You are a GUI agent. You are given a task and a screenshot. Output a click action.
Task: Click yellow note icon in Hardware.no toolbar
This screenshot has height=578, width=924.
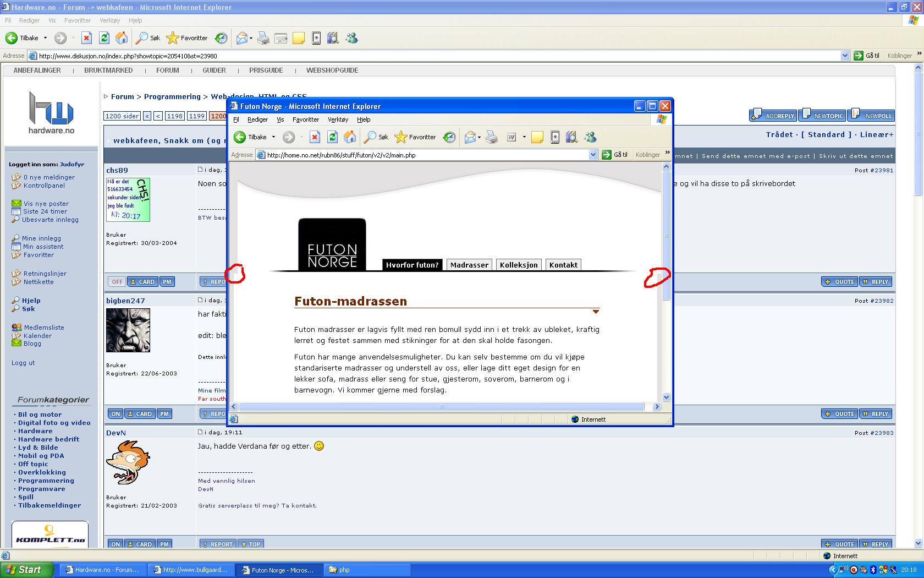299,38
